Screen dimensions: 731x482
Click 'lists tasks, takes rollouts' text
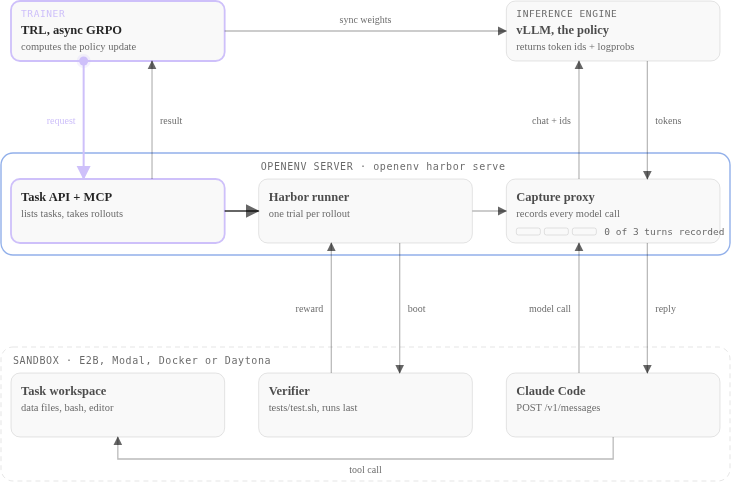pos(72,213)
